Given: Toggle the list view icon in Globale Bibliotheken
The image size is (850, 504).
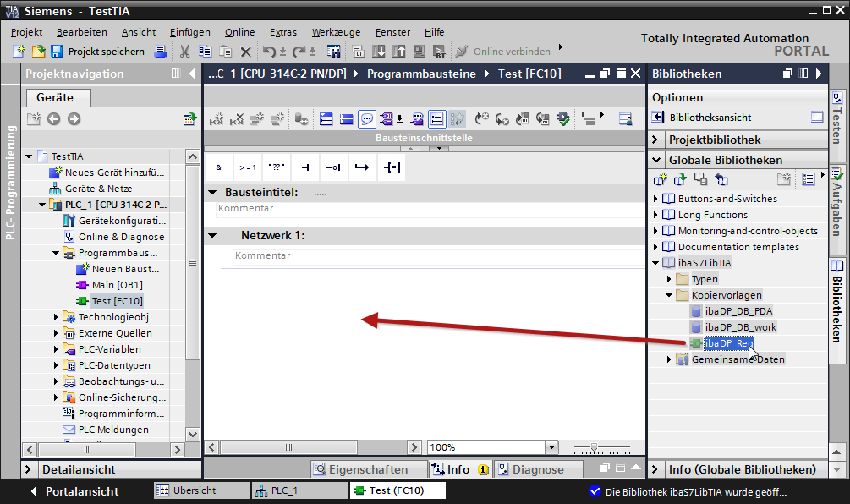Looking at the screenshot, I should 809,179.
